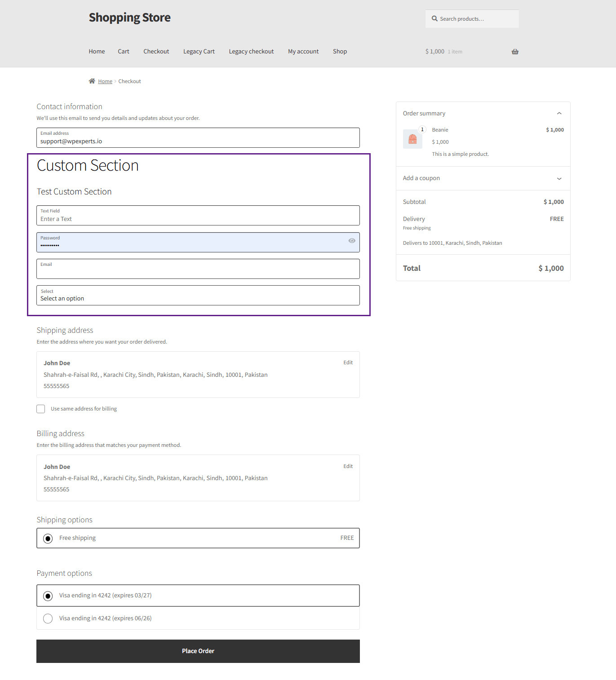The width and height of the screenshot is (616, 680).
Task: Expand the Add a coupon section
Action: coord(559,178)
